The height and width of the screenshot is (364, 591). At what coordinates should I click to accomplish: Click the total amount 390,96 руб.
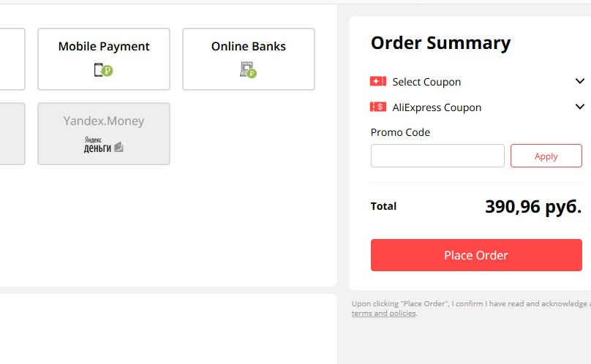533,207
